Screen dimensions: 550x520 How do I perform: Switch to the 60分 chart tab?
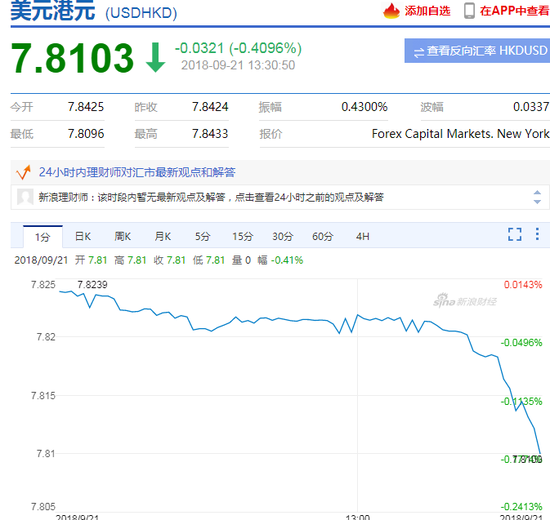point(323,236)
